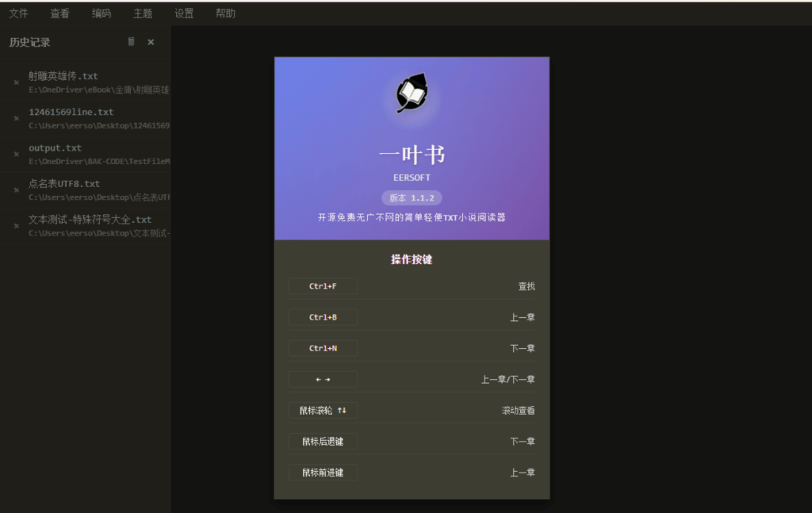Remove 文本测试-特殊符号大全.txt via its x icon
Viewport: 812px width, 513px height.
pyautogui.click(x=15, y=225)
